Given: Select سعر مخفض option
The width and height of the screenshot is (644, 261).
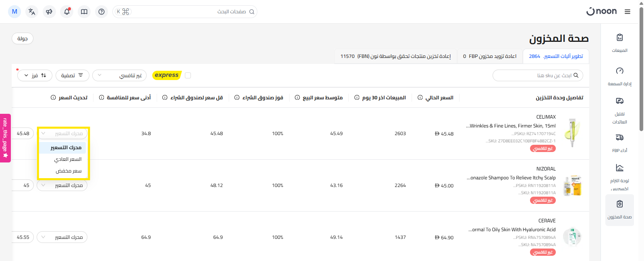Looking at the screenshot, I should point(63,171).
